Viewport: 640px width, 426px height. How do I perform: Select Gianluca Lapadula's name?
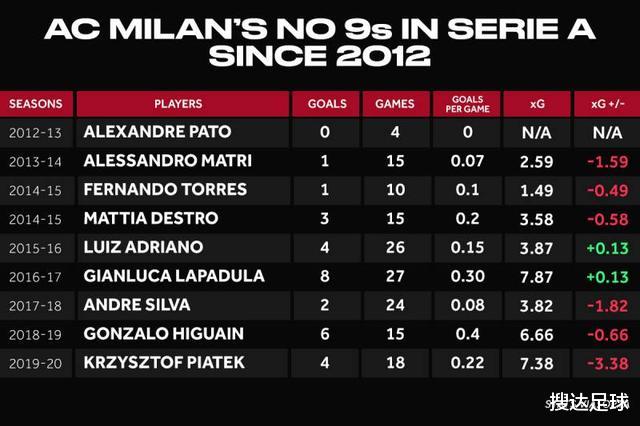(174, 275)
